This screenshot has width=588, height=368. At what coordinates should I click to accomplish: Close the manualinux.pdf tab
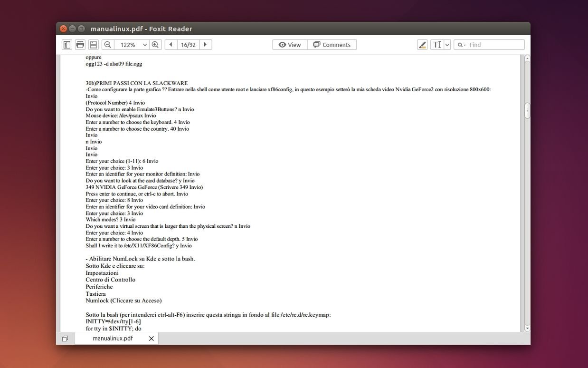tap(151, 339)
